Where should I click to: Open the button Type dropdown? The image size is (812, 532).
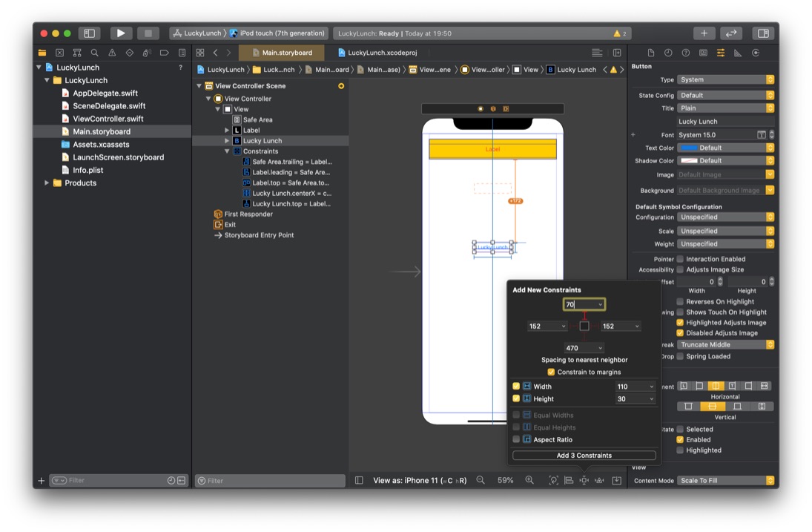tap(725, 80)
